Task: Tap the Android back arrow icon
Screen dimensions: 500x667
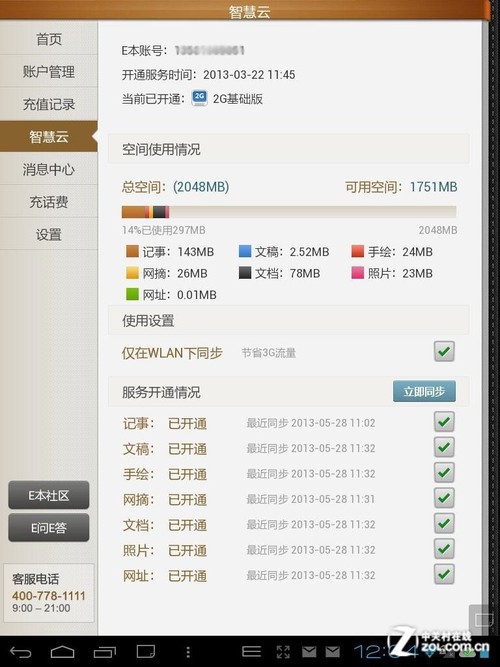Action: [20, 652]
